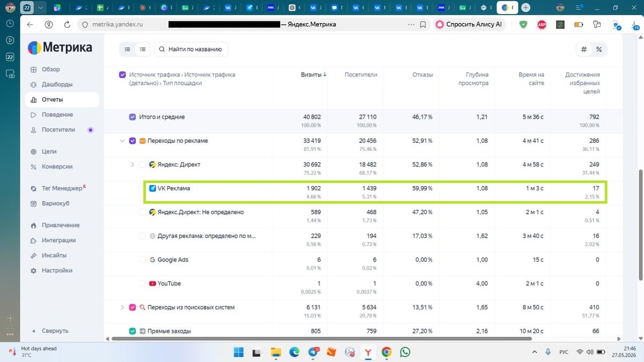Check the Google Ads row checkbox

coord(142,260)
